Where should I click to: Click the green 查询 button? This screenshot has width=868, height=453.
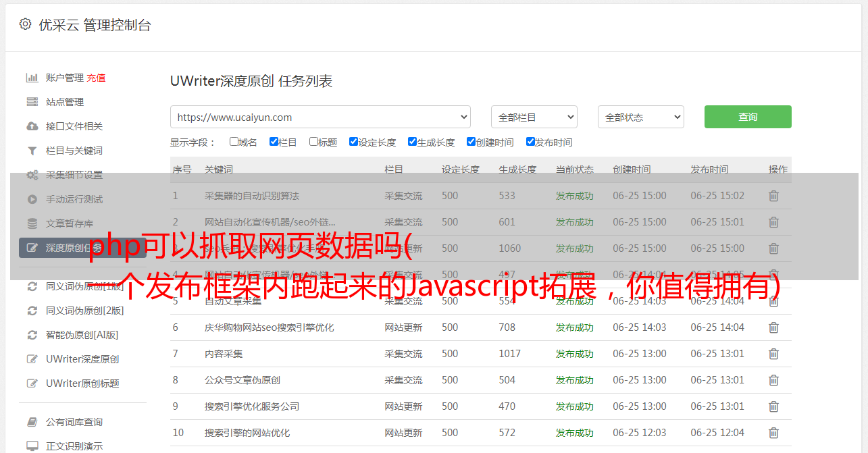[x=747, y=117]
